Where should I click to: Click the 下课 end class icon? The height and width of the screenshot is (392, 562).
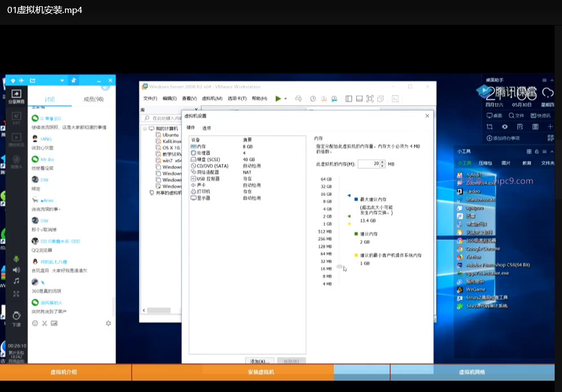16,318
